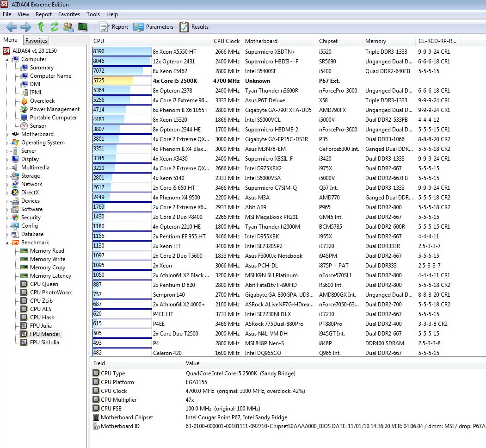Click the Motherboard column header
486x448 pixels.
tap(279, 41)
